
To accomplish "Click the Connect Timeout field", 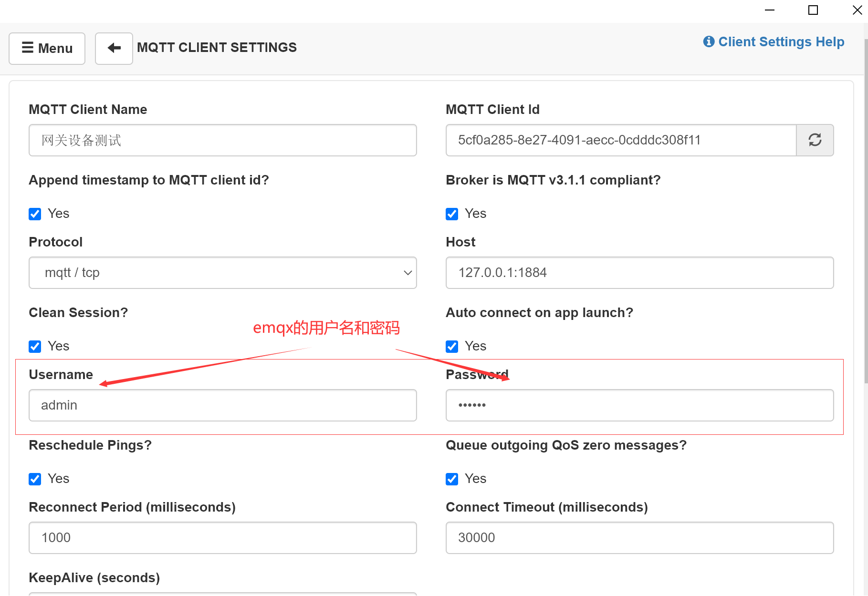I will point(639,537).
